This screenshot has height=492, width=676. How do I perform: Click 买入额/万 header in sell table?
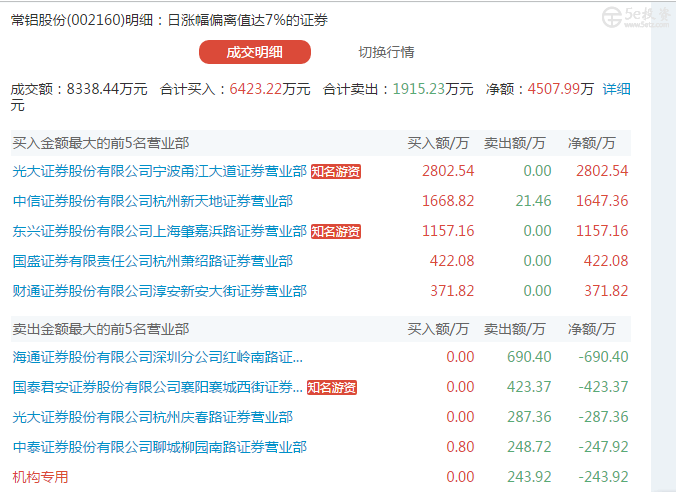pos(438,329)
